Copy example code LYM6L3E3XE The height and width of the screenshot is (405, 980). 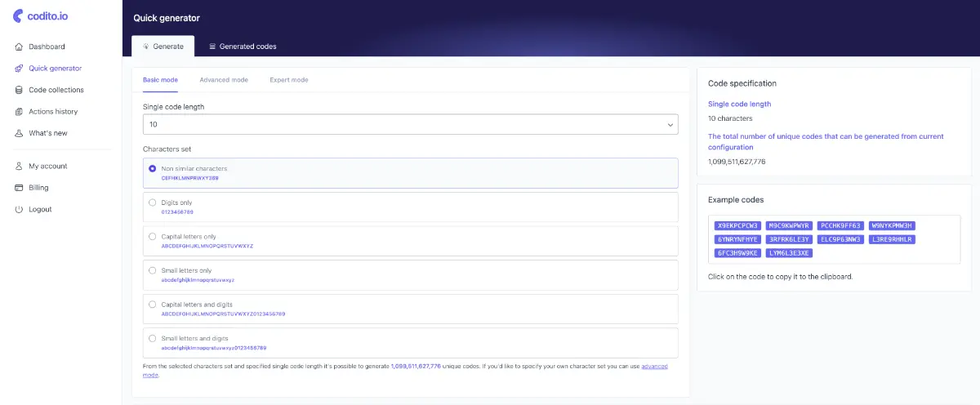tap(790, 253)
